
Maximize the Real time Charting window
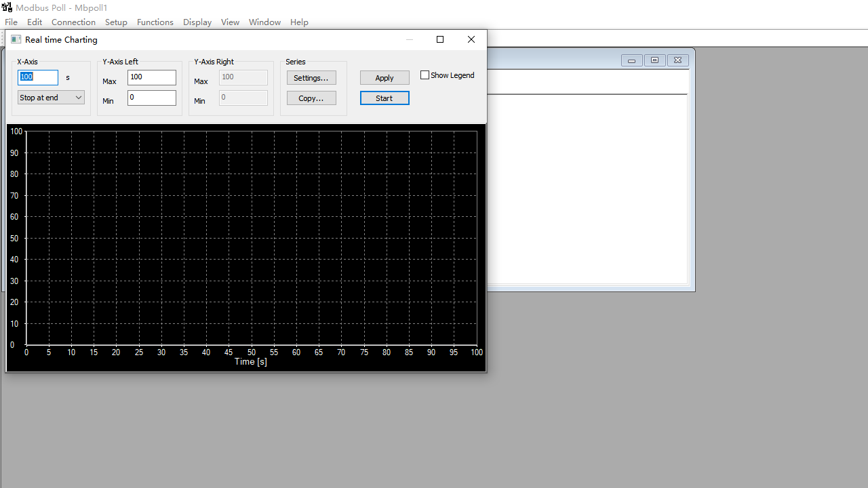click(440, 39)
